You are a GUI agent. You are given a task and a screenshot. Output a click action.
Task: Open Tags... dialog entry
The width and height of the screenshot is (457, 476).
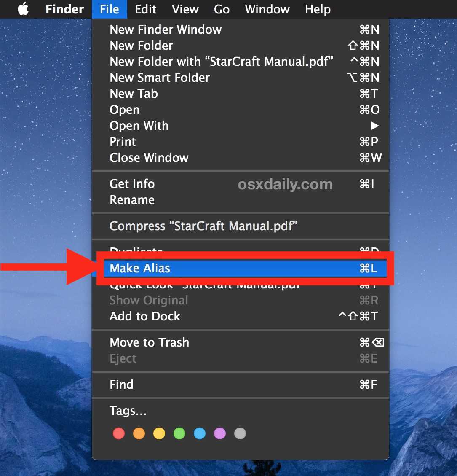click(x=241, y=411)
